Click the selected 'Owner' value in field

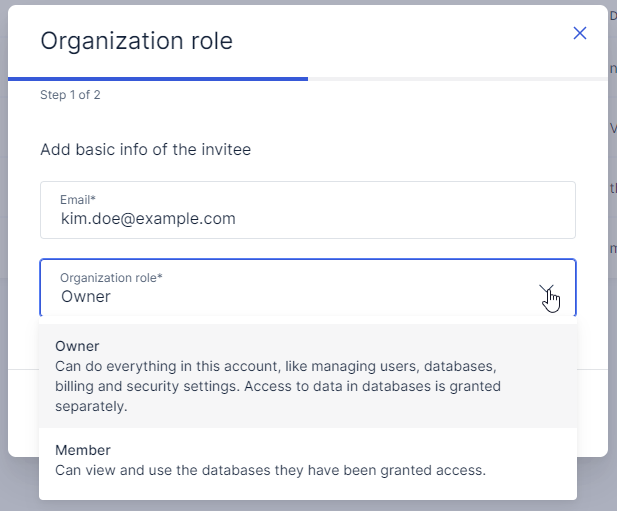coord(86,296)
